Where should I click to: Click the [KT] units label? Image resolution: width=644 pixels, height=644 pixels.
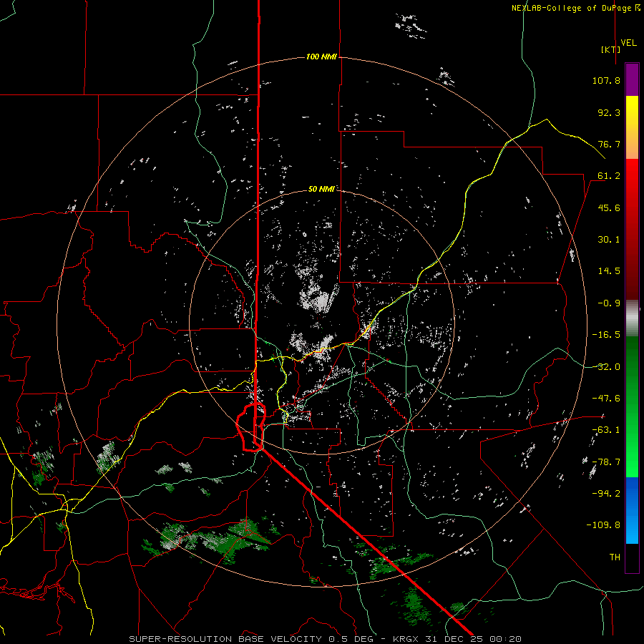(x=611, y=49)
